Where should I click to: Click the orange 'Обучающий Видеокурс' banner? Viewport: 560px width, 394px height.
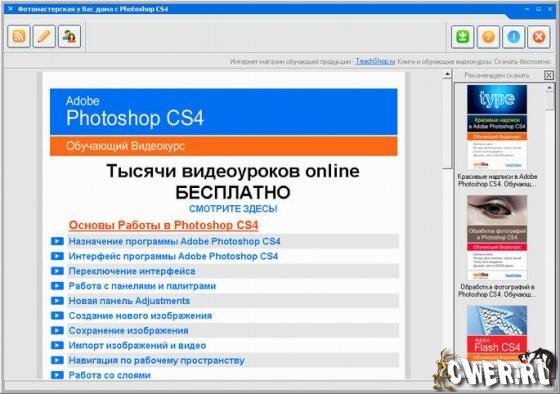tap(224, 146)
